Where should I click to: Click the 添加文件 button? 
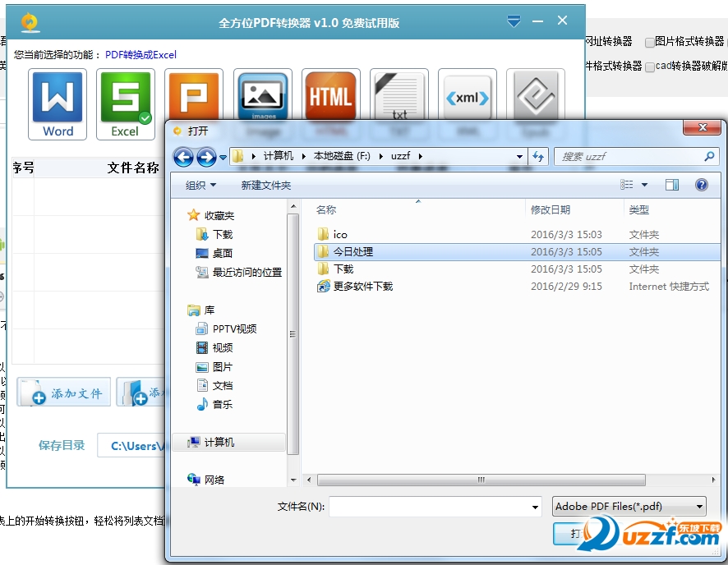[x=63, y=392]
